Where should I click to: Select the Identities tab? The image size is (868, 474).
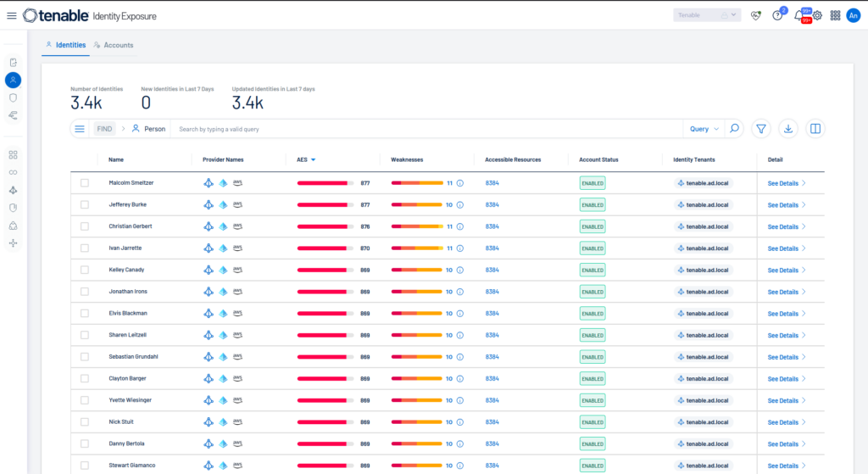(65, 45)
